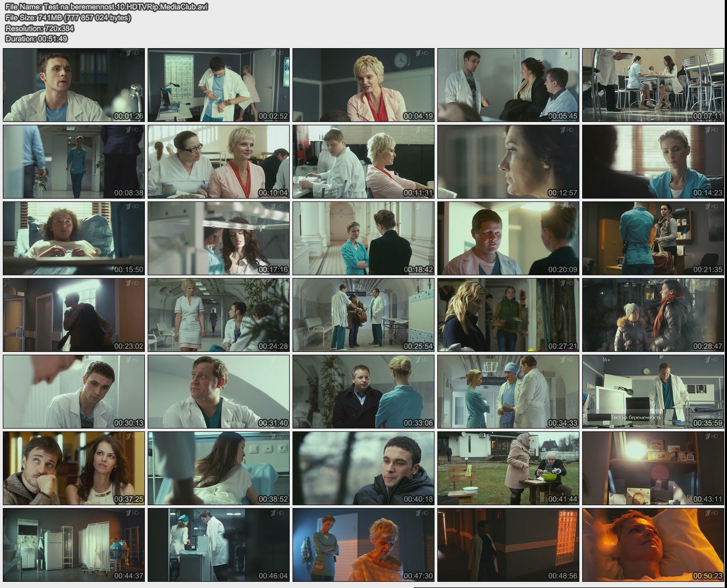This screenshot has height=588, width=727.
Task: Select the frame at 00:04:19
Action: click(x=363, y=85)
